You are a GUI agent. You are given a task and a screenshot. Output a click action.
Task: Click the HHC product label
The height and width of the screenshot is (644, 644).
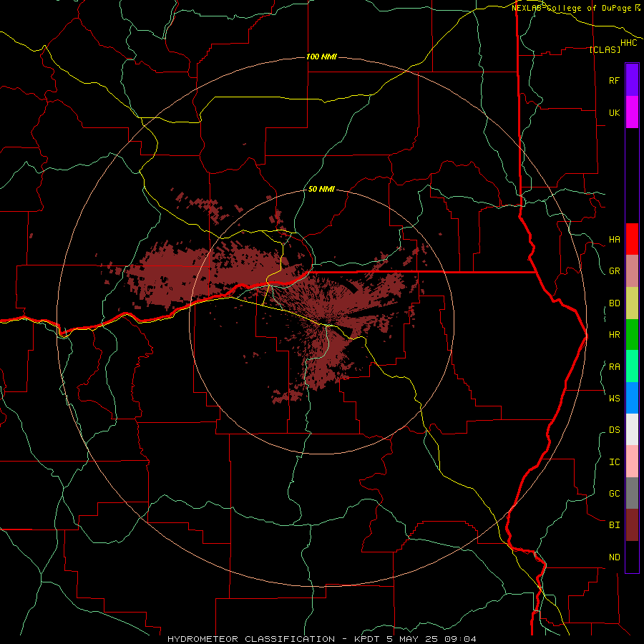click(629, 43)
